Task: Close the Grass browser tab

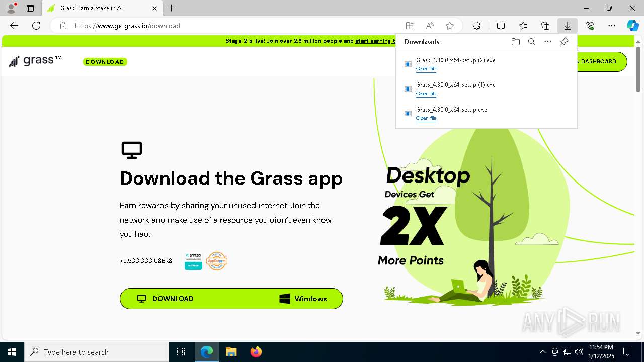Action: [x=154, y=8]
